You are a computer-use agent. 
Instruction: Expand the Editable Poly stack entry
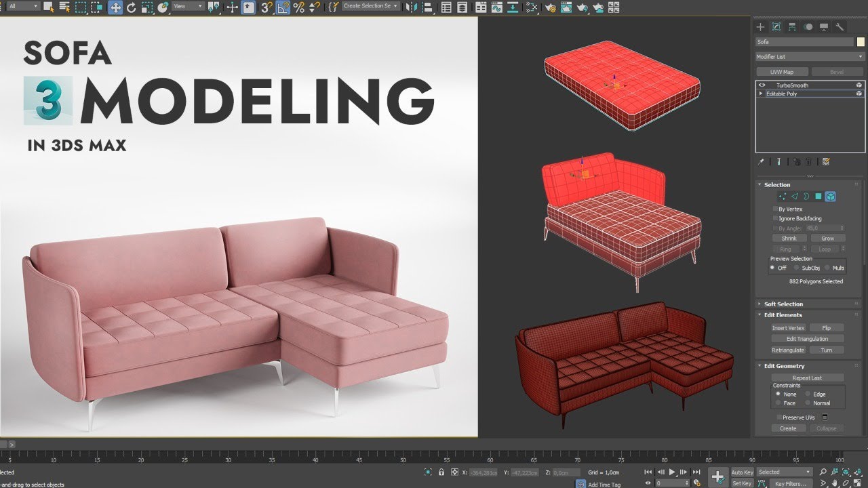(x=761, y=94)
